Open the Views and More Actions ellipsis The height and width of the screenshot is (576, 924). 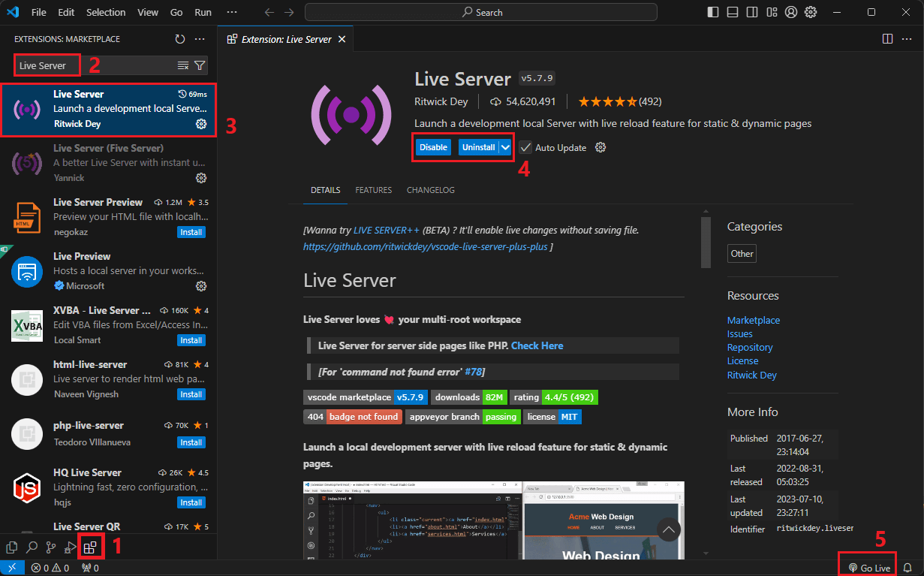coord(200,39)
